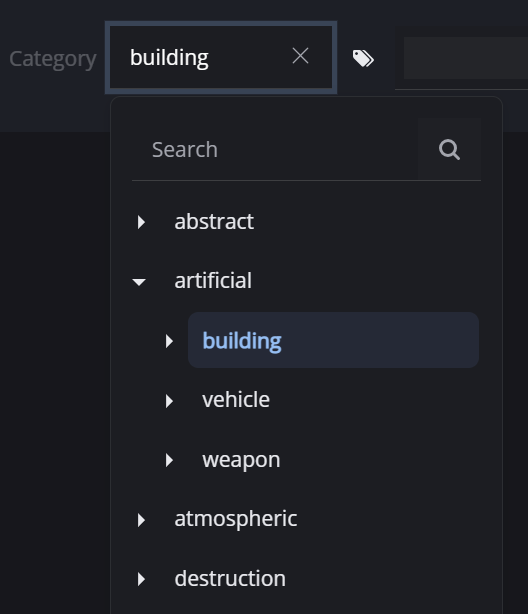528x614 pixels.
Task: Expand the destruction category
Action: 141,579
